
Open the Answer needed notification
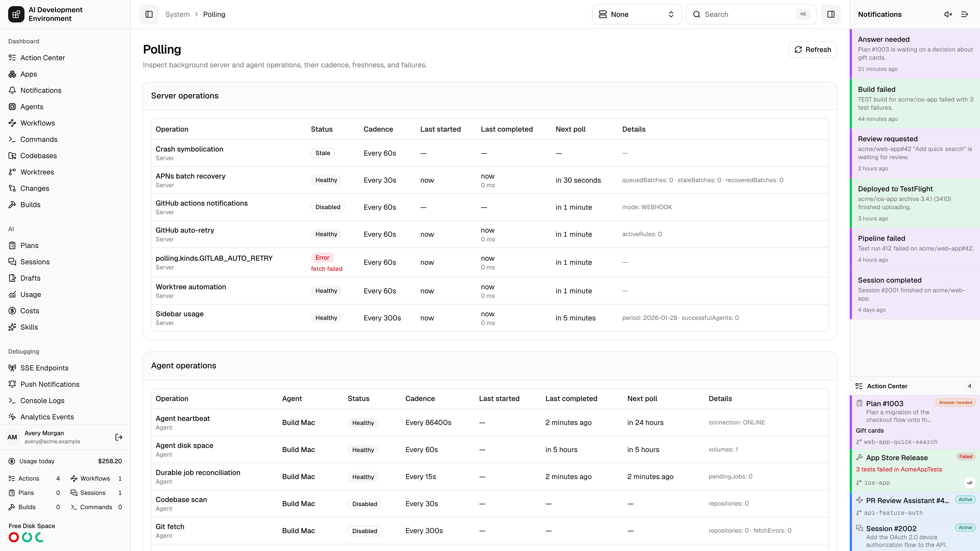click(x=915, y=54)
